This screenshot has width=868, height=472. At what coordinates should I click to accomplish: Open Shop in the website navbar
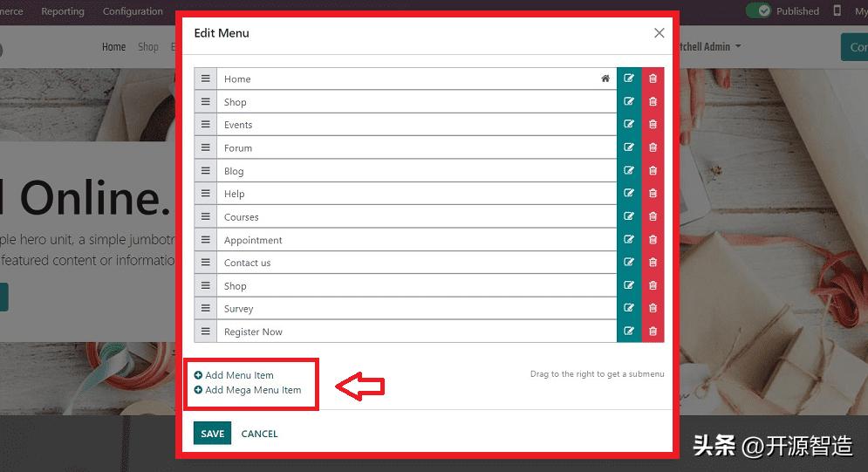click(147, 47)
